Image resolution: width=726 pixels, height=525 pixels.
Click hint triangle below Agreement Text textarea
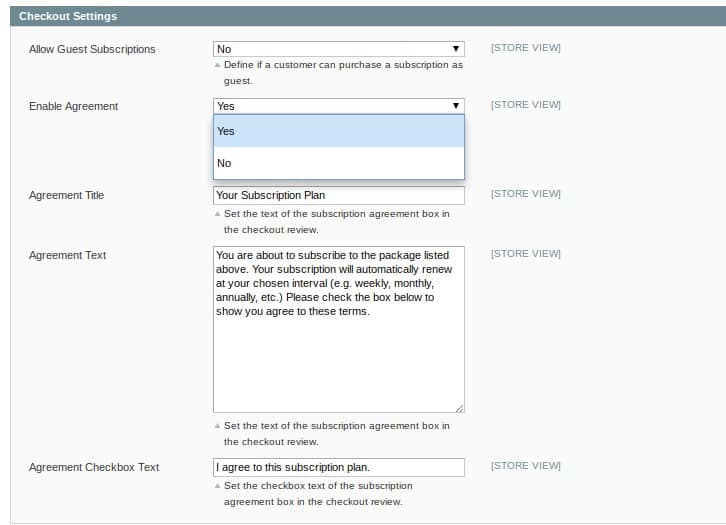point(217,426)
